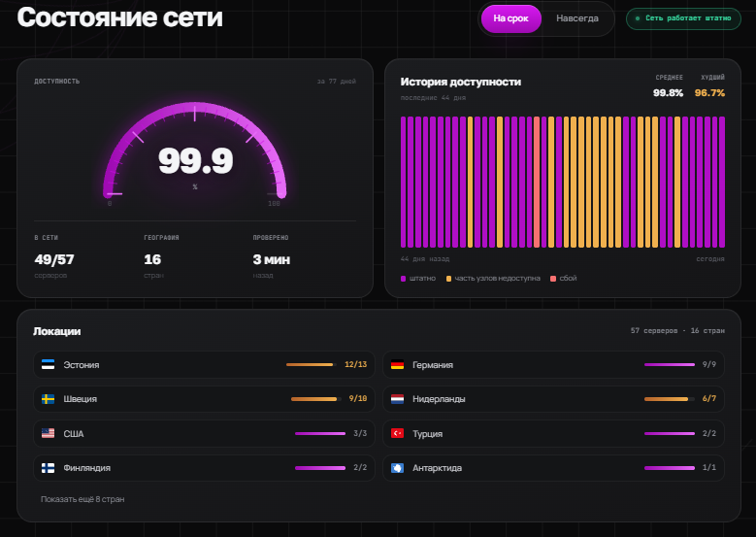Screen dimensions: 756x537
Task: Click the Sweden '9/10' server count
Action: (358, 398)
